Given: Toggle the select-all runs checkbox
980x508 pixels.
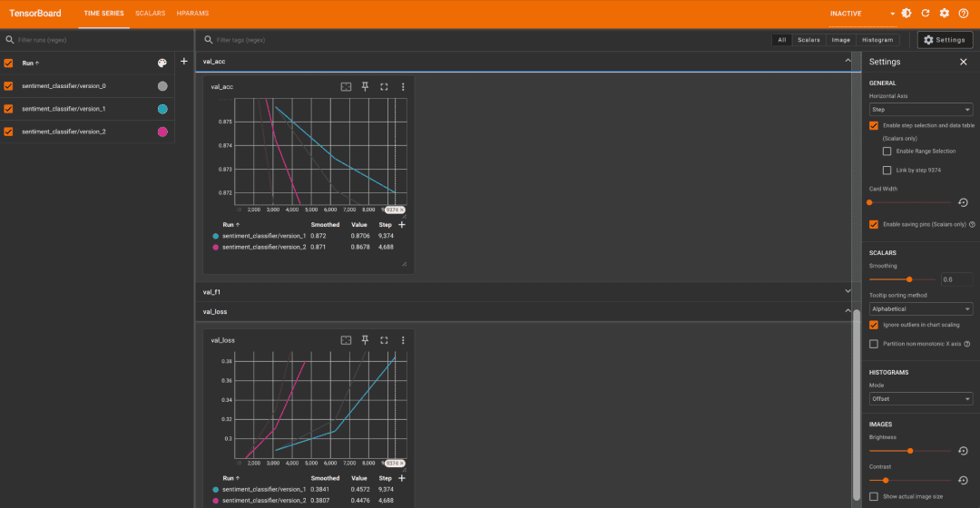Looking at the screenshot, I should click(x=9, y=63).
